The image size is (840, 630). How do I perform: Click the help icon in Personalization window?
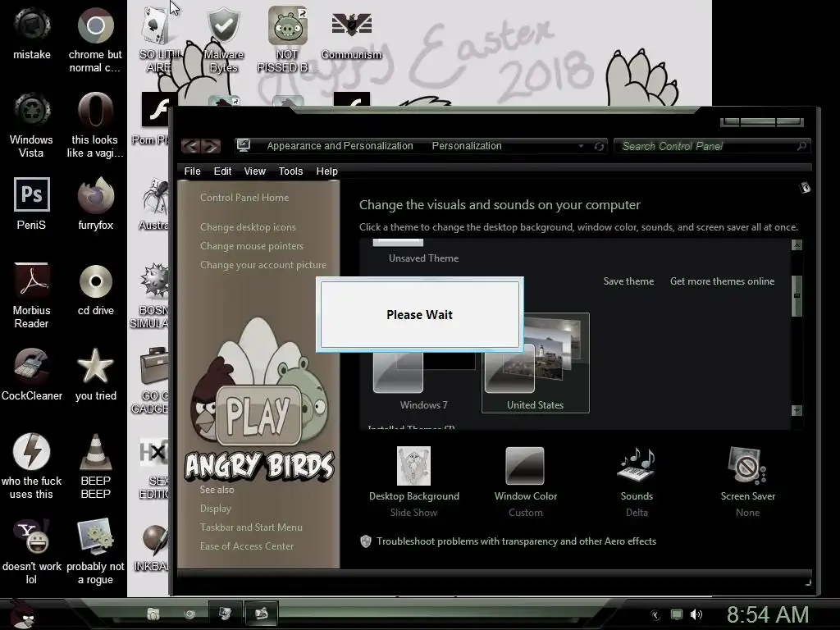tap(805, 188)
